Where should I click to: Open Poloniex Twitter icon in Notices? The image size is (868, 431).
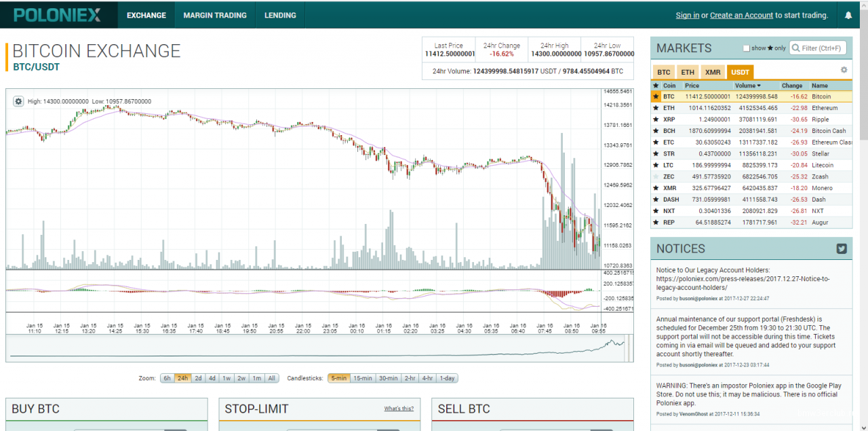pyautogui.click(x=842, y=248)
